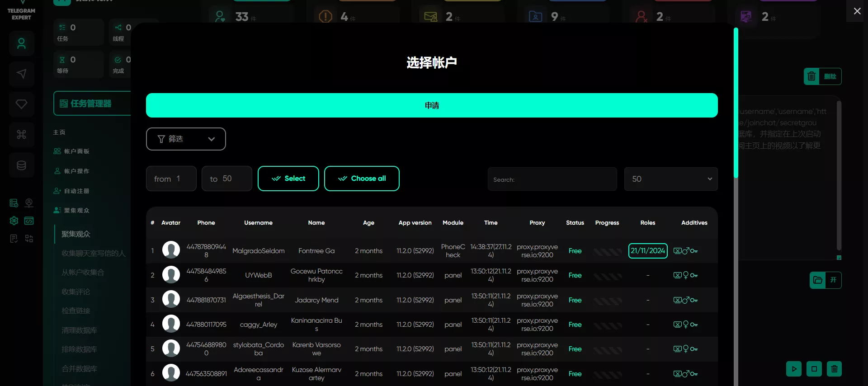
Task: Click the small server check icon in sidebar
Action: pos(14,203)
